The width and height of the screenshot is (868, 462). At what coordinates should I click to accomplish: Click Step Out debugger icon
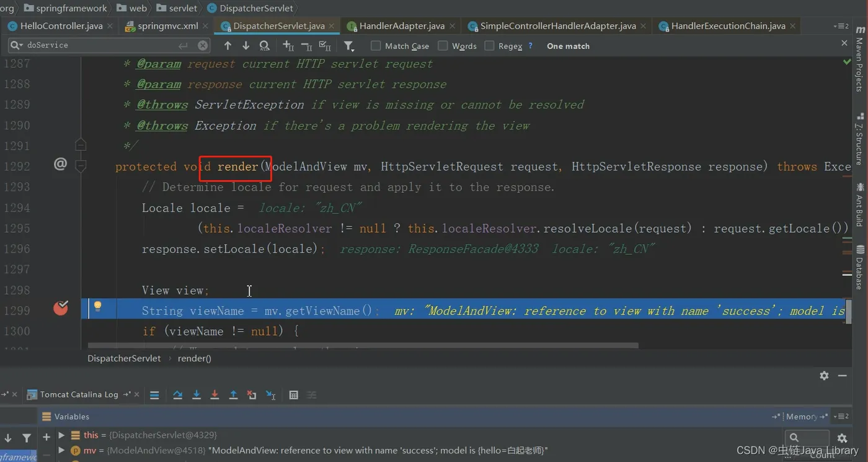tap(233, 394)
